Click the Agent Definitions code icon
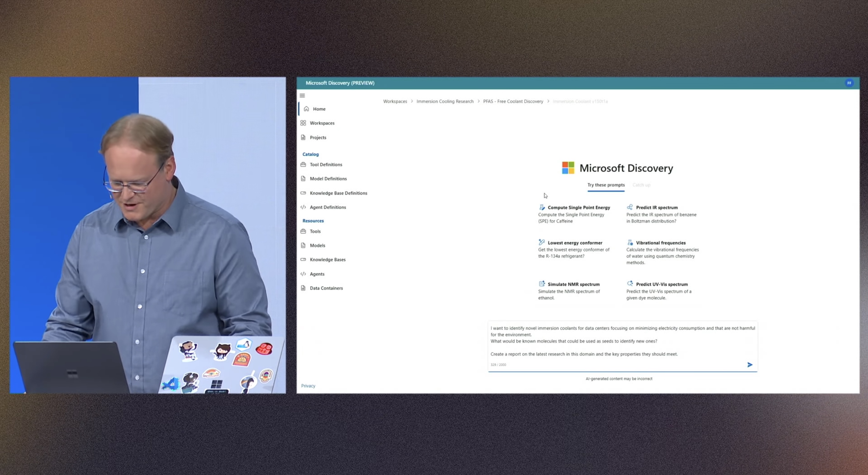The width and height of the screenshot is (868, 475). tap(303, 207)
